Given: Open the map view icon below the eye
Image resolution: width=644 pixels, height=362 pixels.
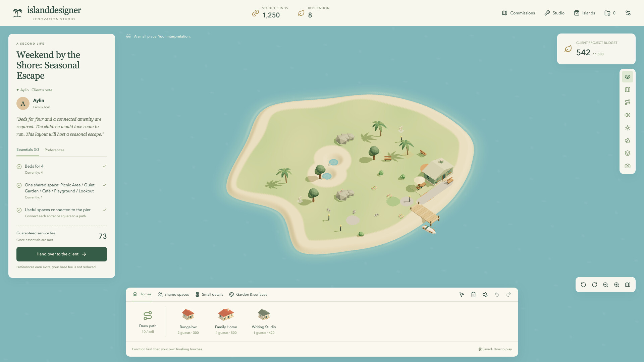Looking at the screenshot, I should 627,89.
